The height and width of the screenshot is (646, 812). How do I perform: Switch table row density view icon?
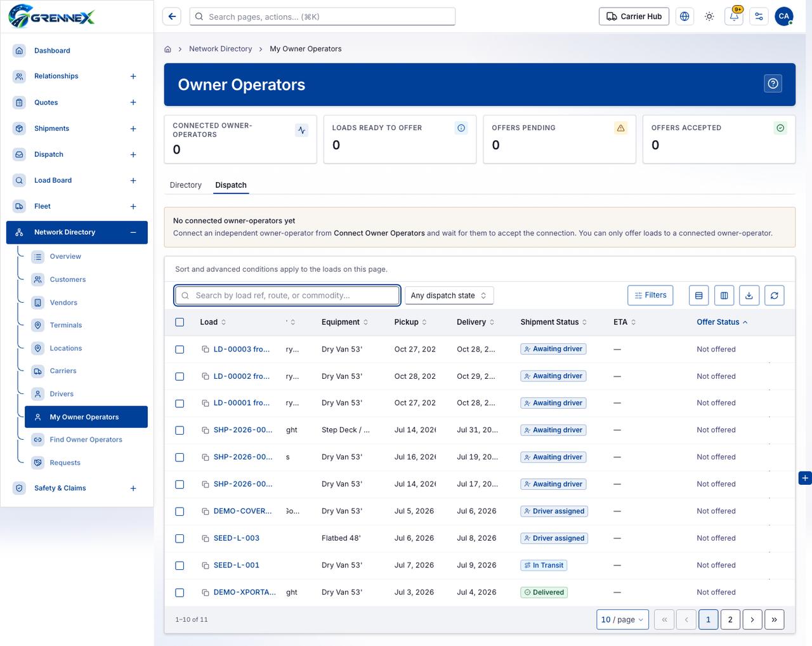pyautogui.click(x=699, y=295)
